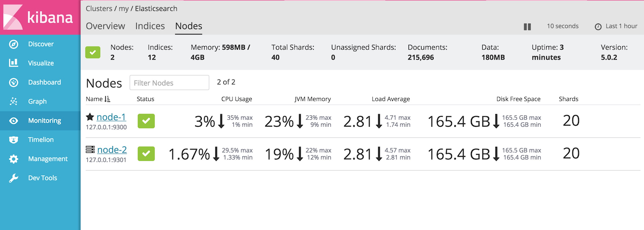Screen dimensions: 644x230
Task: Change the 10 seconds refresh interval
Action: tap(562, 26)
